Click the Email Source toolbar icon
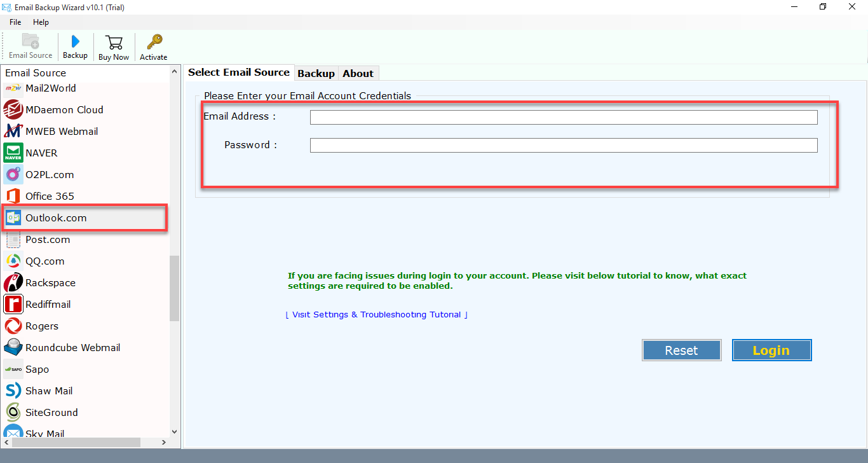The height and width of the screenshot is (463, 868). 31,41
